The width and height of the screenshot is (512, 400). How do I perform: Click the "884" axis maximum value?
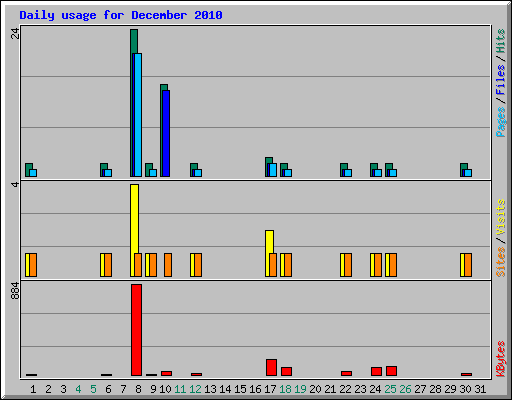[15, 290]
